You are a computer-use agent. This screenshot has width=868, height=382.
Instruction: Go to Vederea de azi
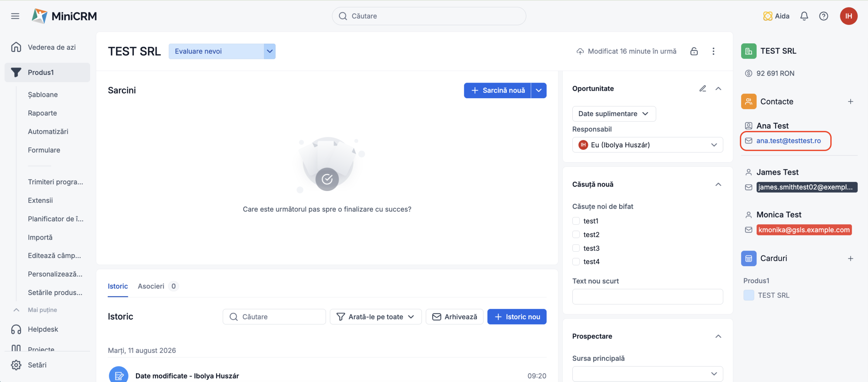pyautogui.click(x=47, y=47)
